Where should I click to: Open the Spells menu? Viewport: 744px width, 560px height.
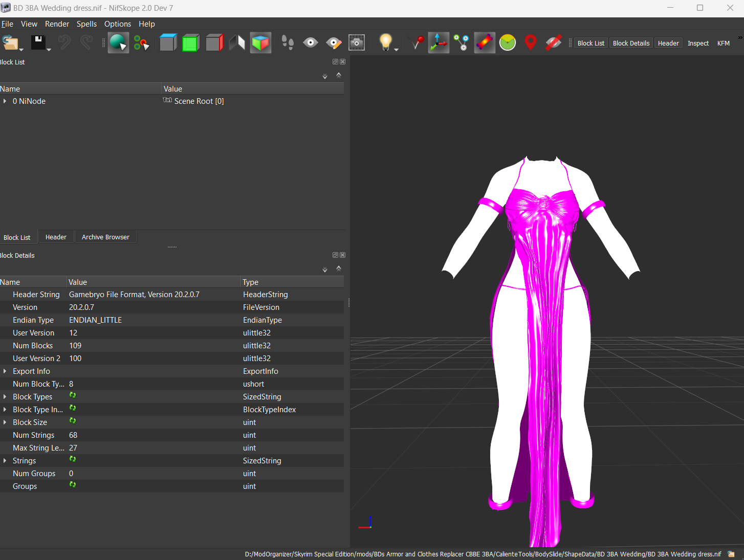(x=86, y=24)
